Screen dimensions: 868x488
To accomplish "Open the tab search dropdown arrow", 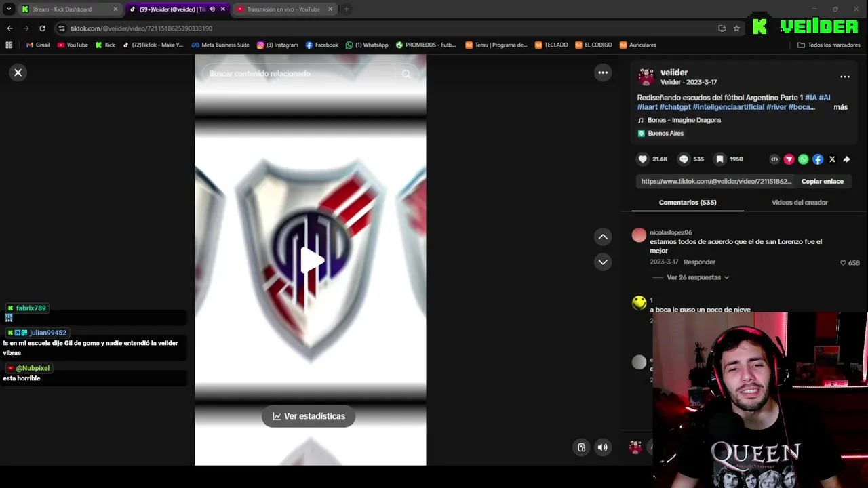I will click(x=9, y=9).
